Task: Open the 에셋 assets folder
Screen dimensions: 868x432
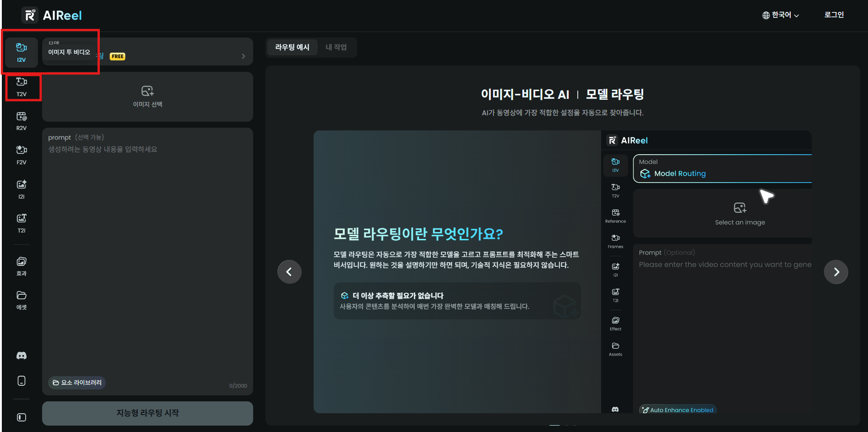Action: click(21, 300)
